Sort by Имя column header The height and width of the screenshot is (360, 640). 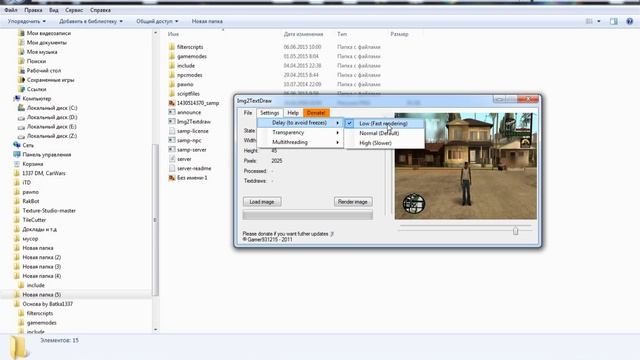pos(173,34)
